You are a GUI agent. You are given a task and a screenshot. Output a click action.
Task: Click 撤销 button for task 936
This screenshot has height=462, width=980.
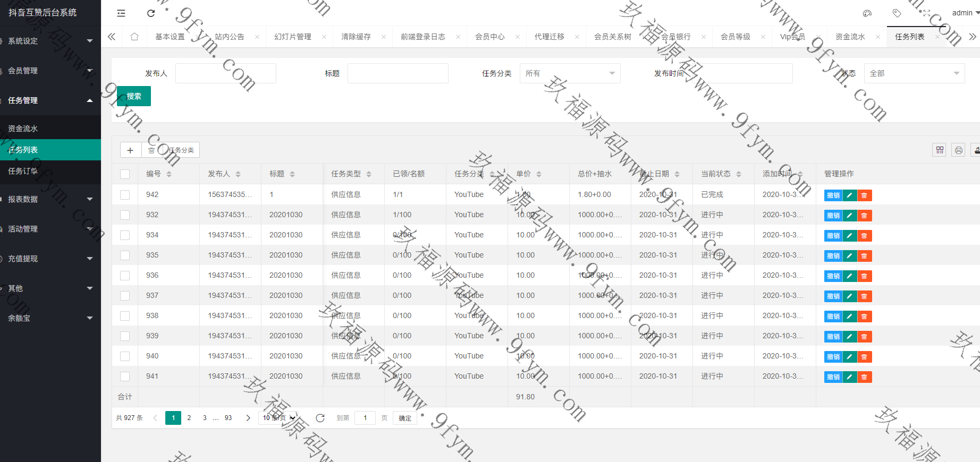click(833, 276)
